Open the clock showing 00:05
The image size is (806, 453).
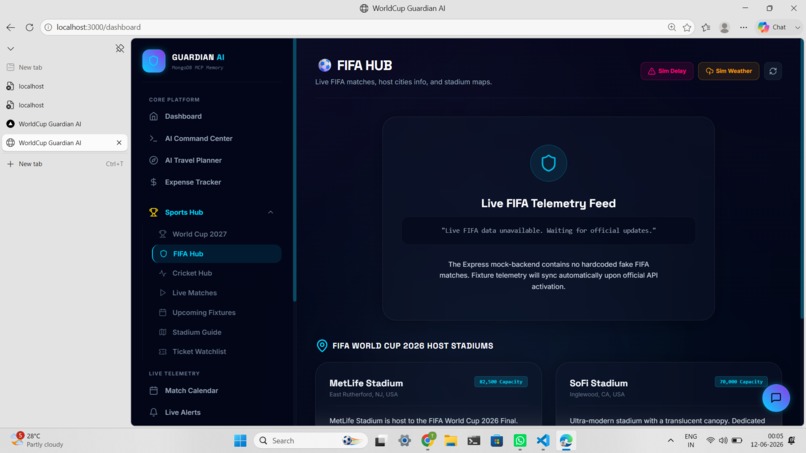point(767,440)
